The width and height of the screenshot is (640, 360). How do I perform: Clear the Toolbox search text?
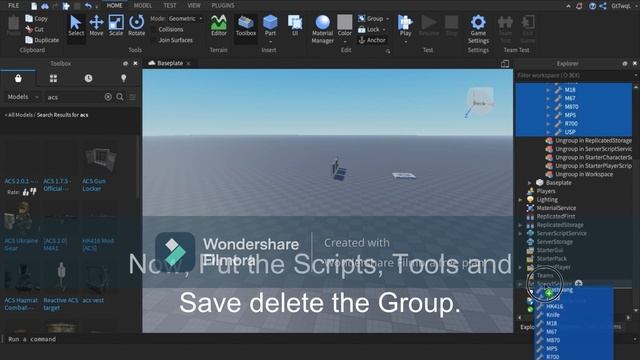(108, 97)
